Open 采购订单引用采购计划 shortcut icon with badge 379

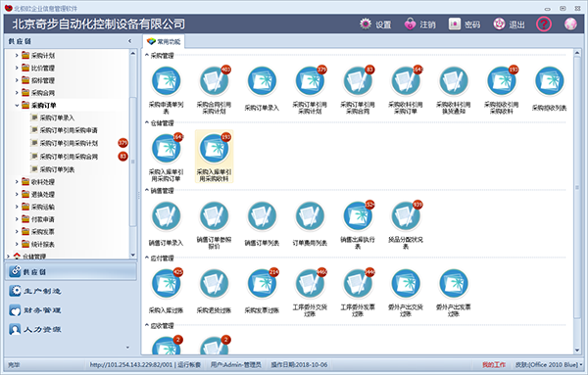pos(310,81)
